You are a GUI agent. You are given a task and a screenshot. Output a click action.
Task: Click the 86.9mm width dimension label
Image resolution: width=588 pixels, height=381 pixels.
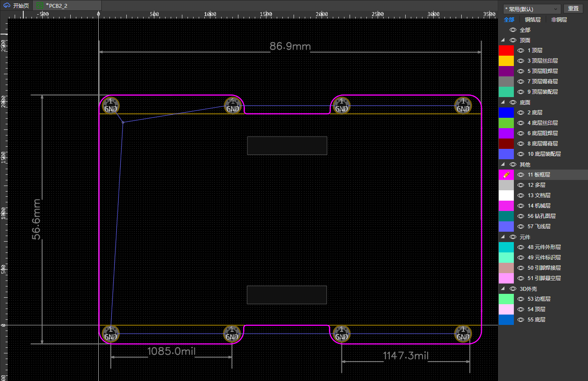click(x=290, y=47)
